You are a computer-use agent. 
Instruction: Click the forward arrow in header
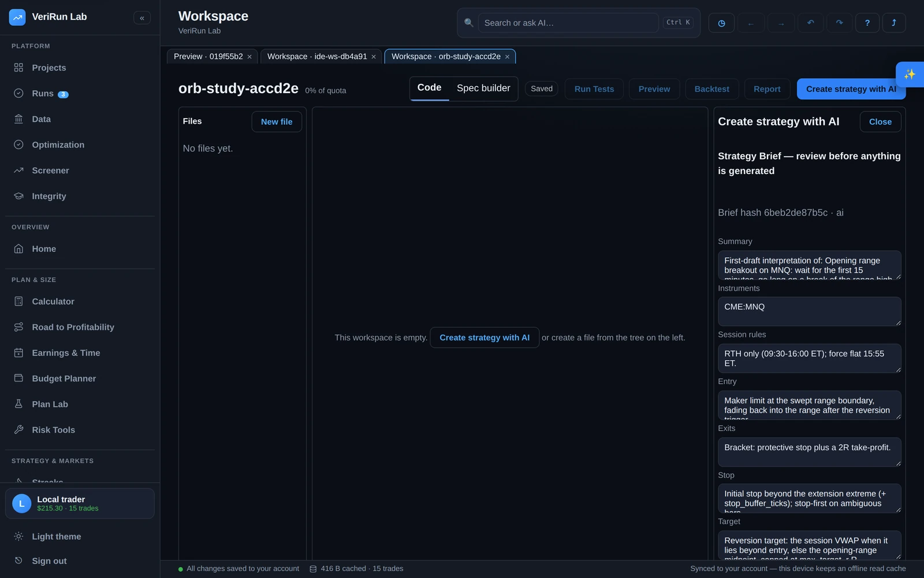click(781, 23)
